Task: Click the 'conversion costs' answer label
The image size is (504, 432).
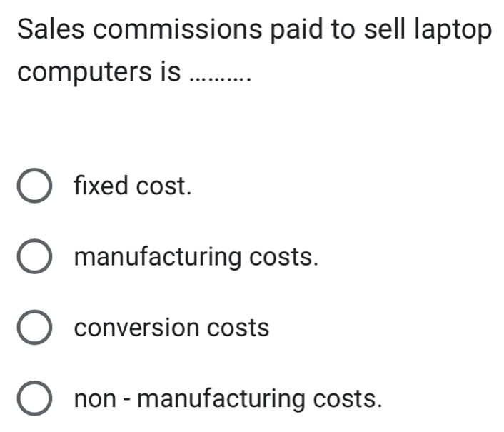Action: (x=172, y=328)
